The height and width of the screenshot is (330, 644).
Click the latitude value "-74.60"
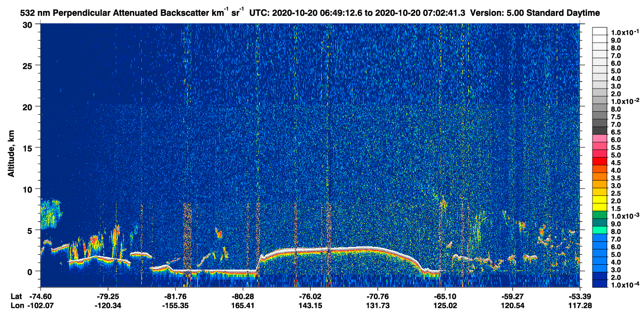(x=41, y=296)
